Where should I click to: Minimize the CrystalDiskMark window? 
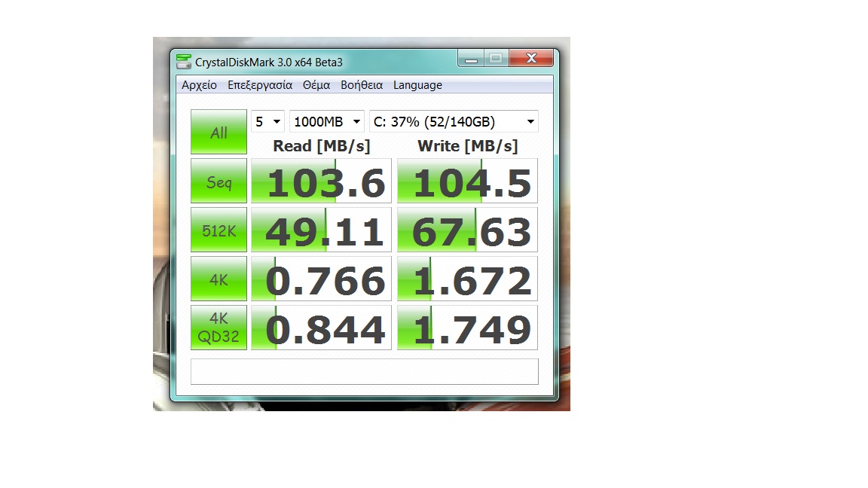point(471,58)
